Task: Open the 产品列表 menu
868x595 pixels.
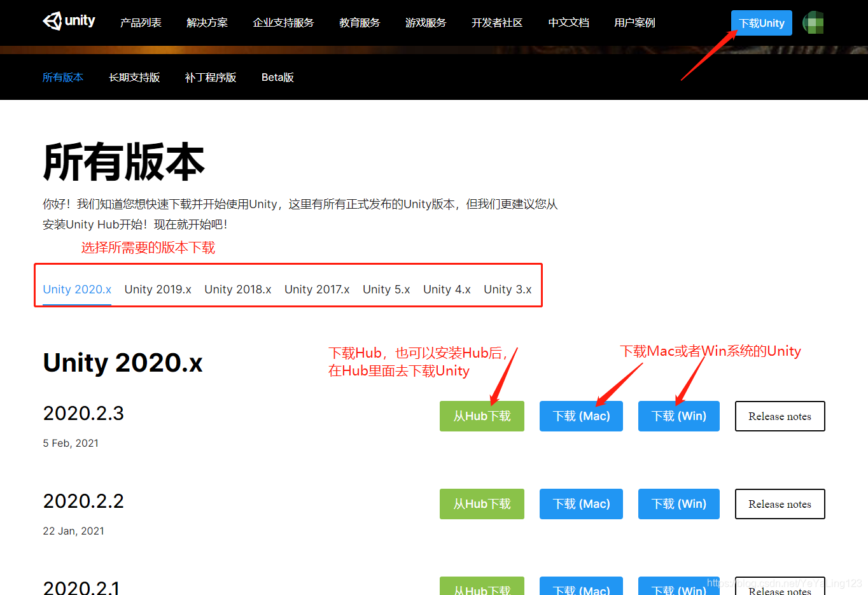Action: coord(141,23)
